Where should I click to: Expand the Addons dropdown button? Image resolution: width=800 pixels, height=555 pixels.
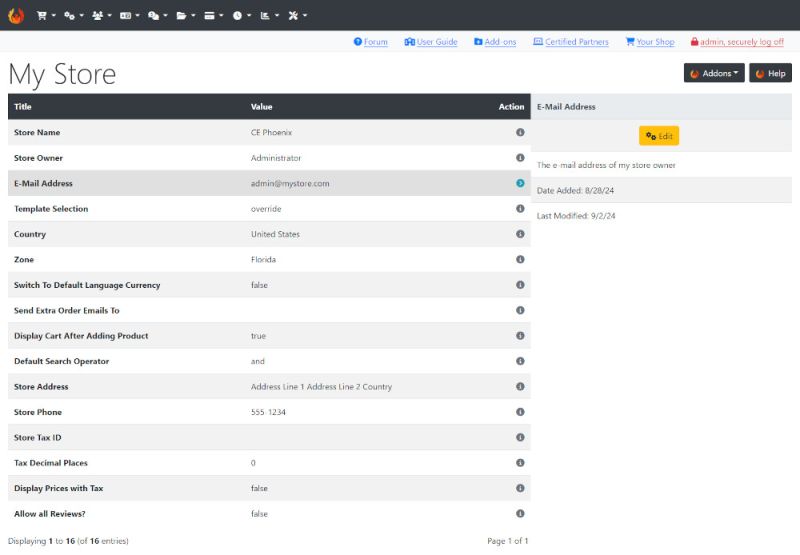click(x=714, y=73)
